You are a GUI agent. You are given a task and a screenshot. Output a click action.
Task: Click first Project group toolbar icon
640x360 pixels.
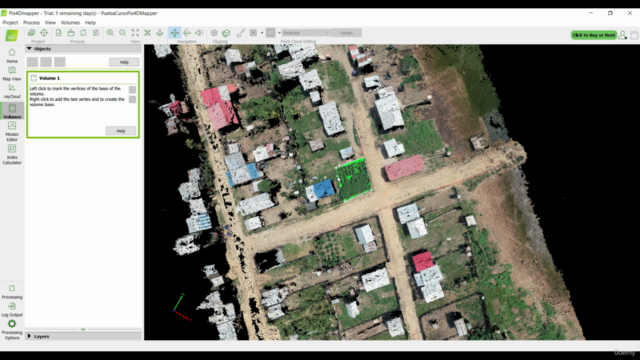point(31,33)
